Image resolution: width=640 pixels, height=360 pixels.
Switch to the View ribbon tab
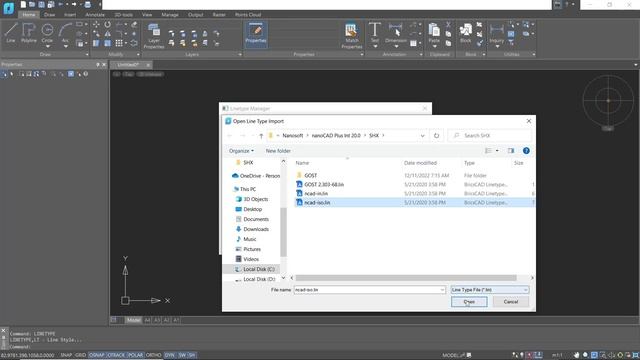[x=147, y=15]
